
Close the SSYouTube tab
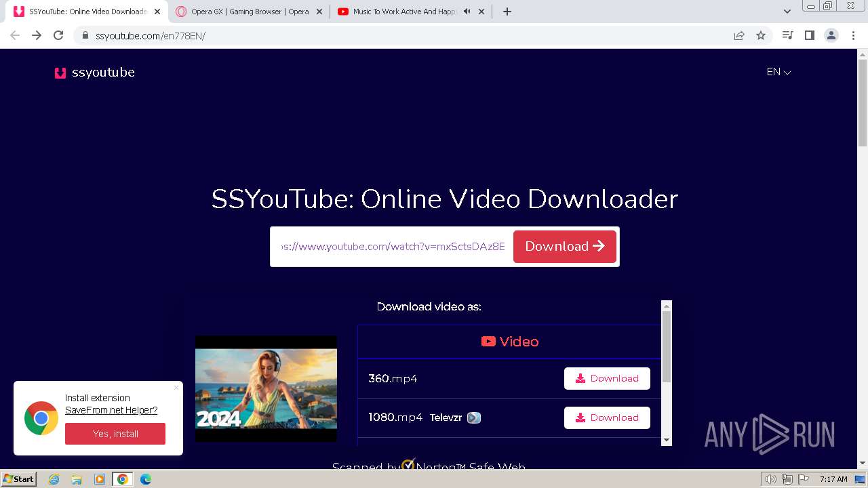(x=157, y=12)
